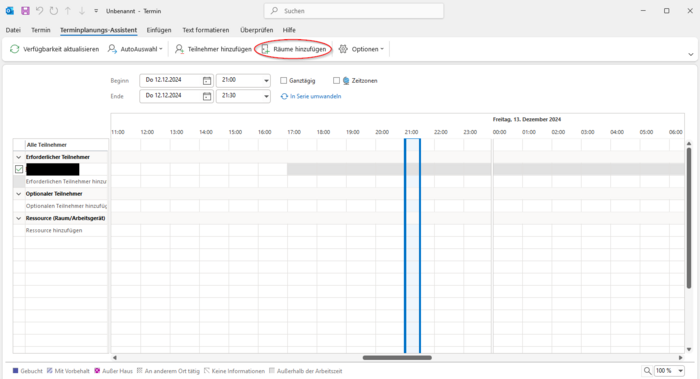Enable the Ganztägig checkbox
The height and width of the screenshot is (379, 700).
[283, 81]
